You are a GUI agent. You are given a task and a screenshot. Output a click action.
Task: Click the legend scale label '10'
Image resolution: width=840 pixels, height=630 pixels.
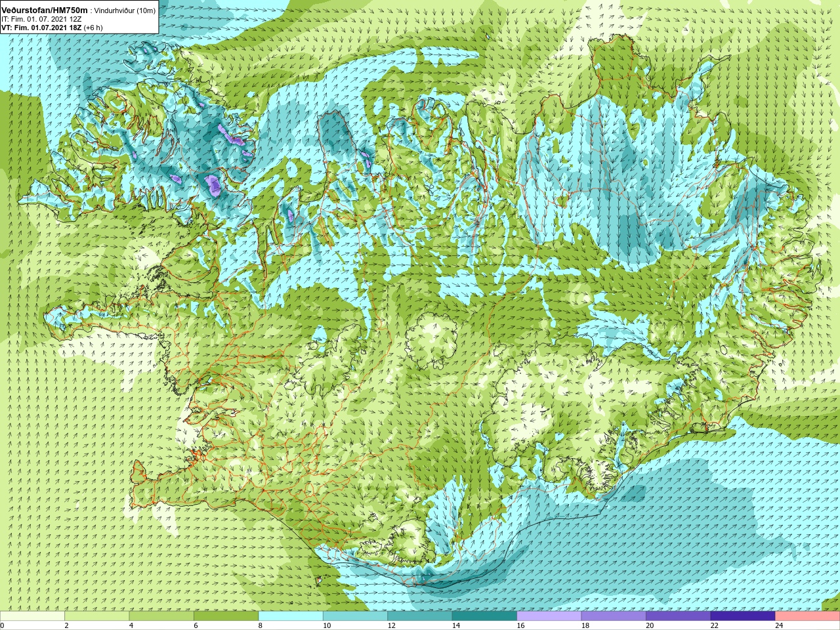click(x=327, y=626)
